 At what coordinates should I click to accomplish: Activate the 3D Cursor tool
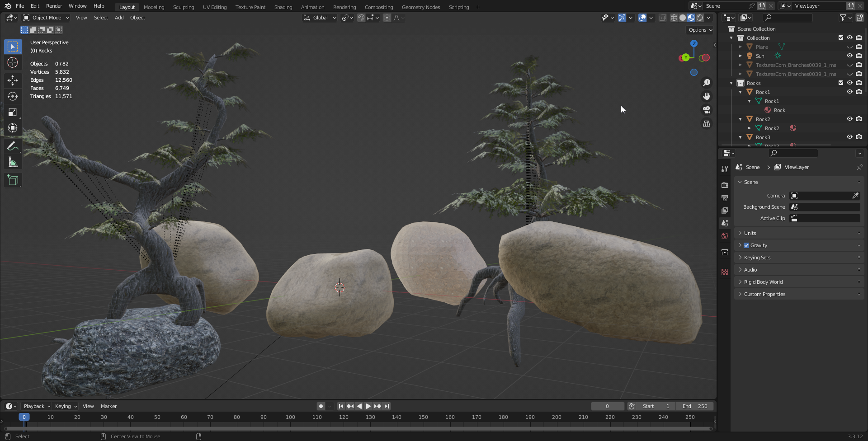(x=13, y=62)
